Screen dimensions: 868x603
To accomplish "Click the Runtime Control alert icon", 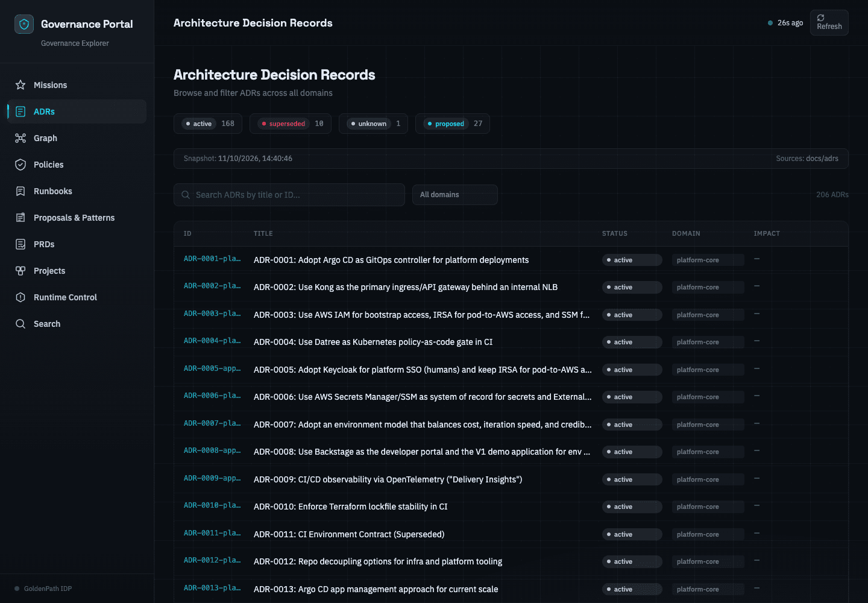I will [x=20, y=297].
